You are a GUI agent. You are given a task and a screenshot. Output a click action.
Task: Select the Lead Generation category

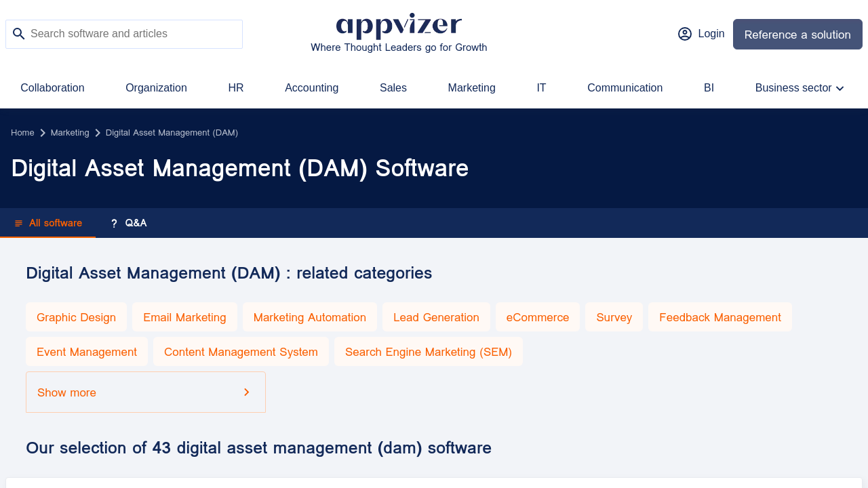coord(436,317)
